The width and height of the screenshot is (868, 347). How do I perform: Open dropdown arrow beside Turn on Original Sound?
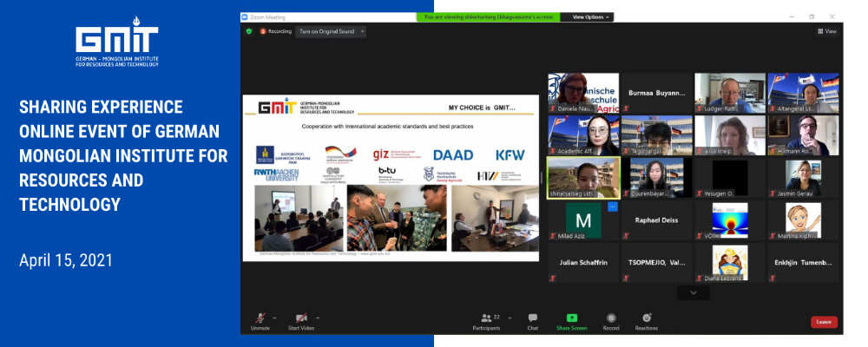[x=363, y=31]
